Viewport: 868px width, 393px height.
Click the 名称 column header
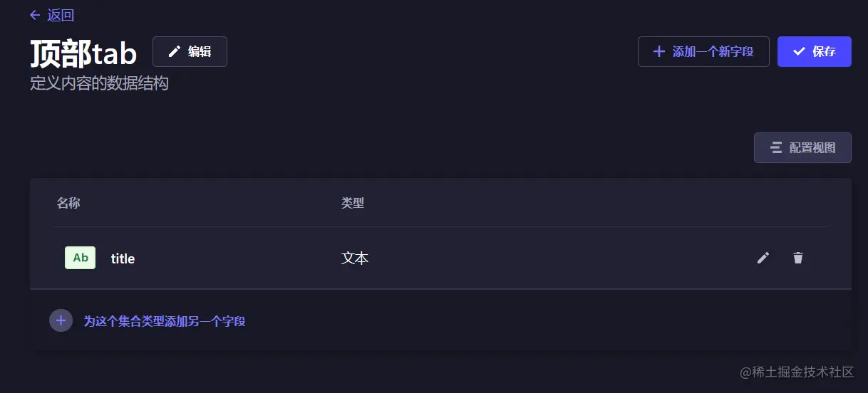pos(68,203)
